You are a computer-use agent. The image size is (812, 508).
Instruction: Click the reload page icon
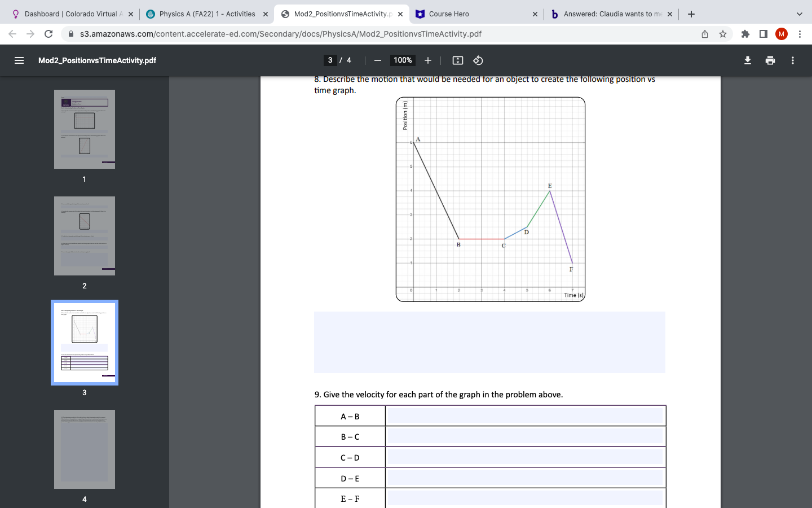coord(47,34)
